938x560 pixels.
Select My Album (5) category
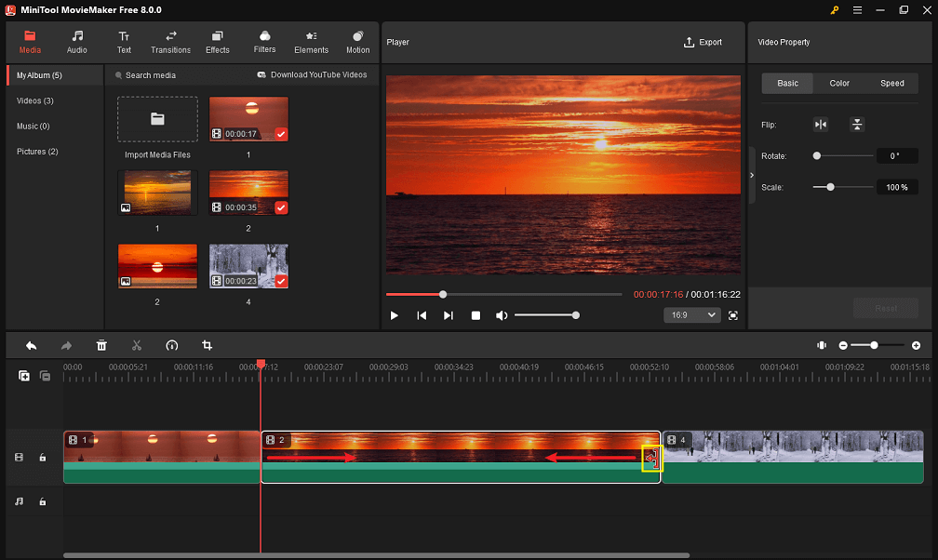pyautogui.click(x=55, y=75)
